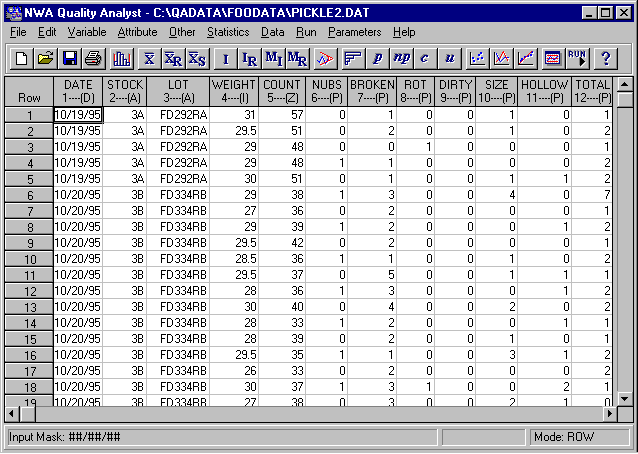Click the New file toolbar icon
Screen dimensions: 638x454
(21, 58)
